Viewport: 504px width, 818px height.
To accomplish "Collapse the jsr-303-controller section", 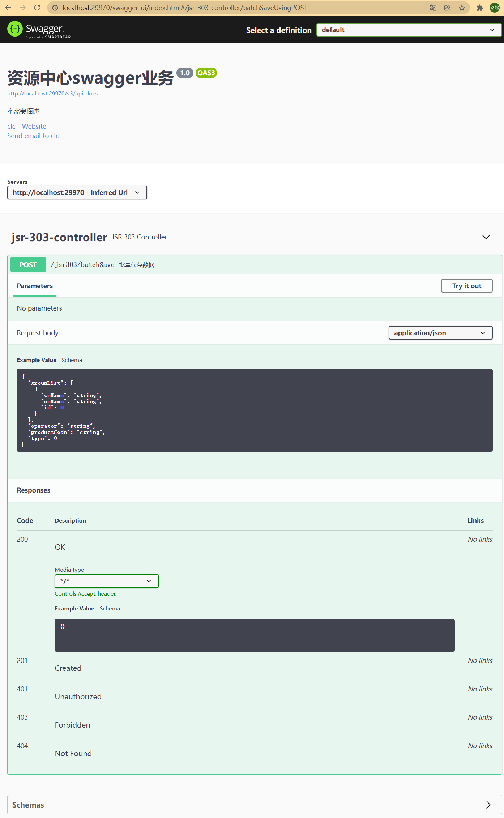I will (486, 237).
